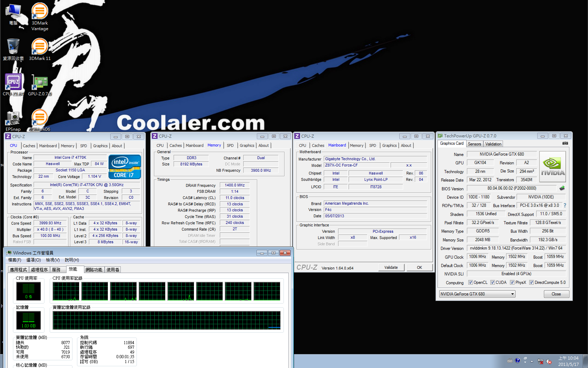Viewport: 588px width, 368px height.
Task: Click the GPU-Z screenshot camera icon
Action: pos(565,143)
